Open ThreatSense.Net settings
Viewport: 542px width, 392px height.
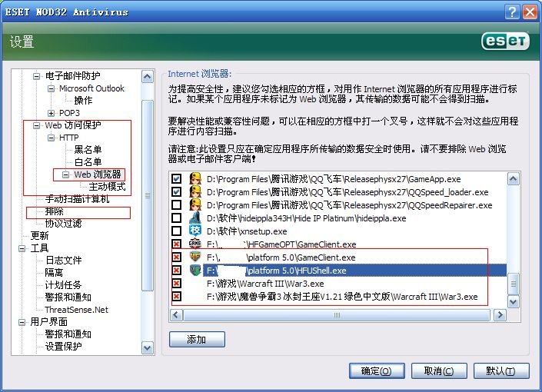pyautogui.click(x=76, y=310)
